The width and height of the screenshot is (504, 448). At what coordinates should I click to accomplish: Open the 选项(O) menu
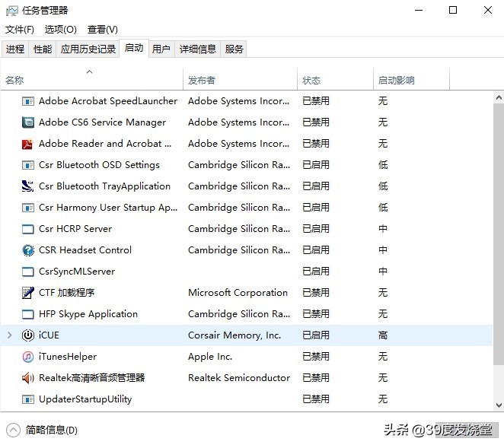61,30
